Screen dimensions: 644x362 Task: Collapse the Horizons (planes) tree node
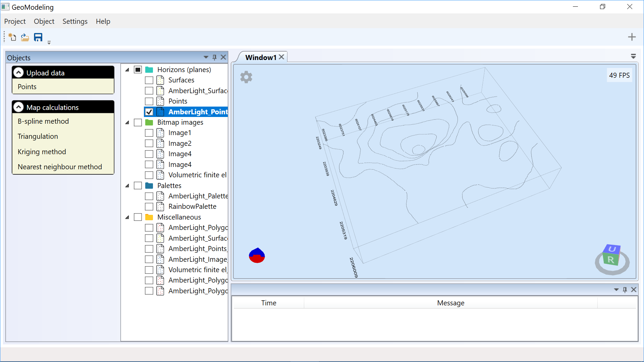pyautogui.click(x=127, y=70)
